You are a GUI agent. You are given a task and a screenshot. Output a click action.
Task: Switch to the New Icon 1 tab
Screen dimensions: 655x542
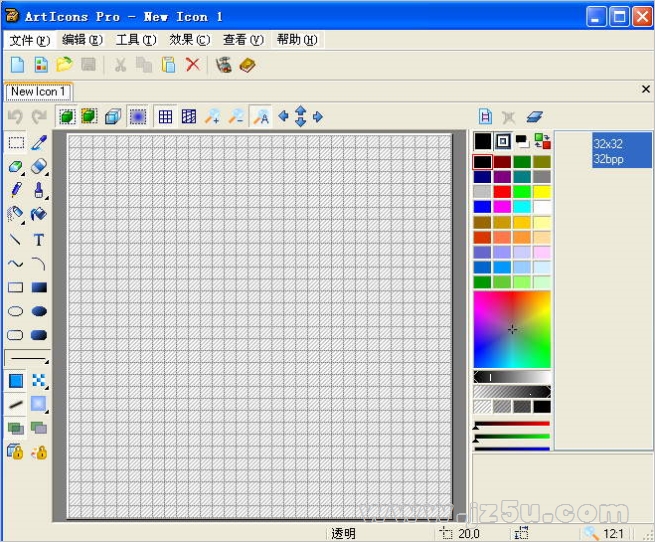point(38,92)
